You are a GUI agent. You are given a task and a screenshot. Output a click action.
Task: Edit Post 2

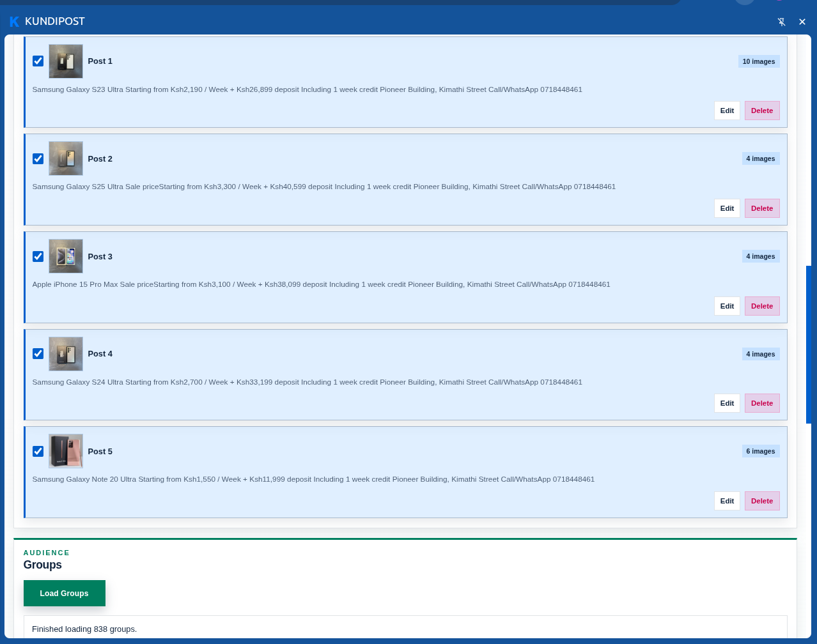727,208
